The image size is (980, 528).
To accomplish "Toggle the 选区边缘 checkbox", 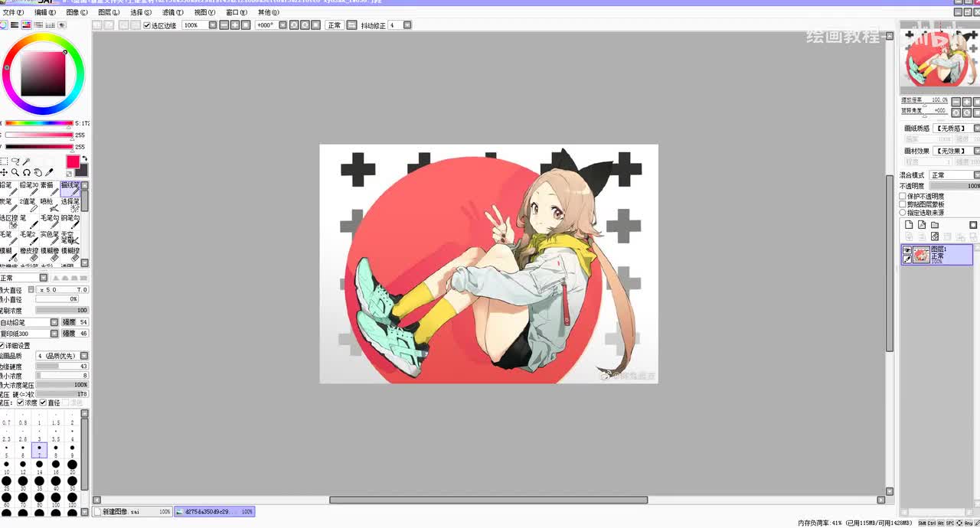I will click(x=147, y=25).
